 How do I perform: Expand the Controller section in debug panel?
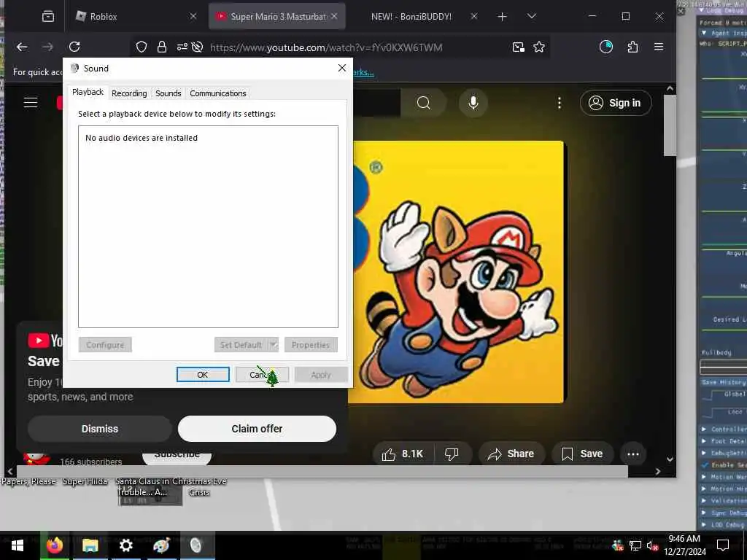coord(704,429)
